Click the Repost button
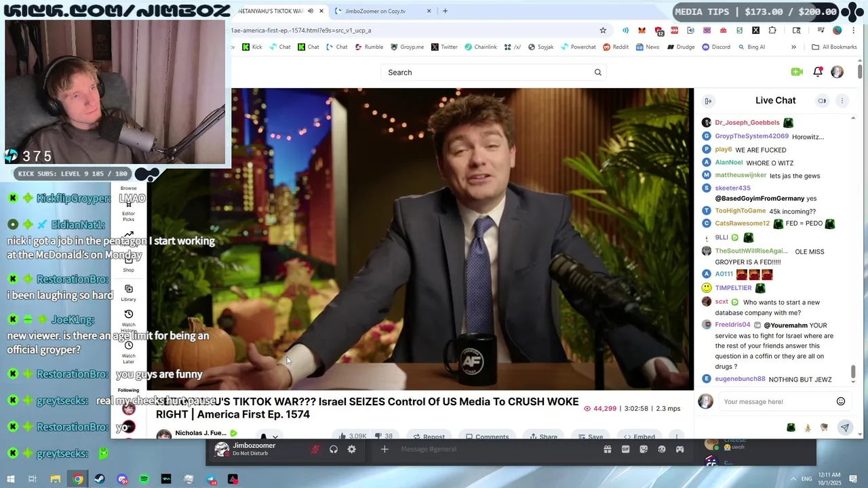The height and width of the screenshot is (488, 868). [x=429, y=436]
